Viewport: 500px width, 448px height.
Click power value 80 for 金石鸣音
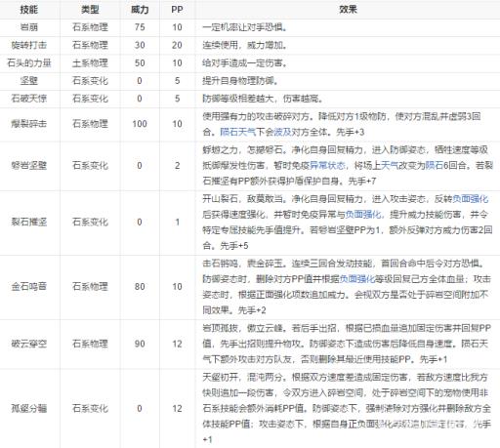pyautogui.click(x=140, y=286)
